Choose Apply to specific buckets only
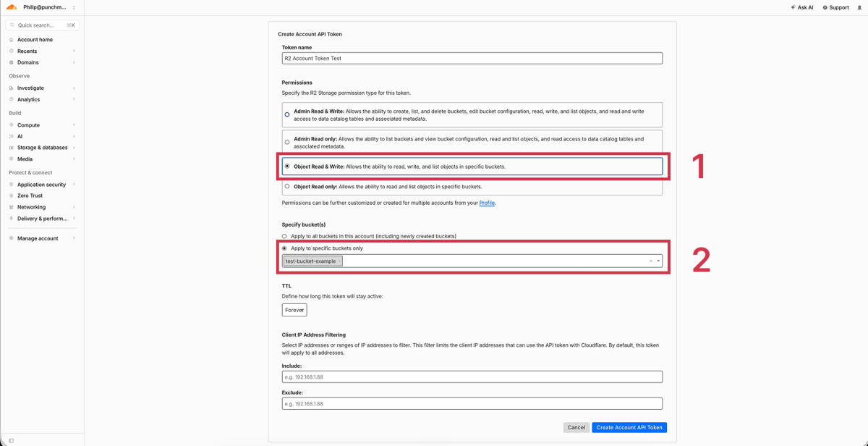Image resolution: width=868 pixels, height=446 pixels. point(284,248)
